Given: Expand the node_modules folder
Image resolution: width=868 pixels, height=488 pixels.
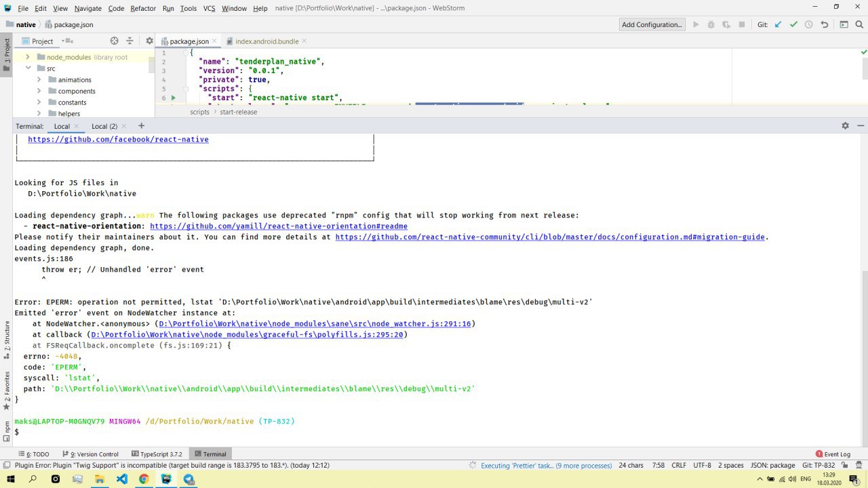Looking at the screenshot, I should 28,57.
